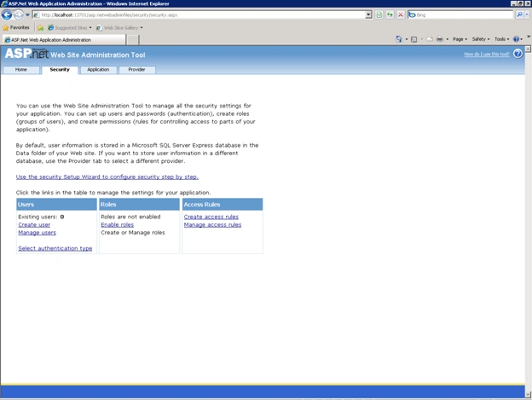Viewport: 532px width, 400px height.
Task: Click the browser Back arrow button
Action: [7, 15]
